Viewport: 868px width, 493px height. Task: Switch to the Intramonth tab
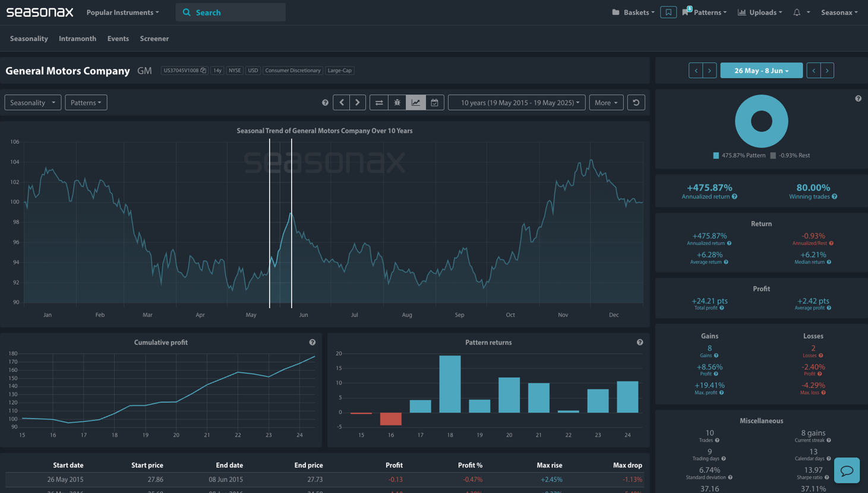tap(77, 39)
